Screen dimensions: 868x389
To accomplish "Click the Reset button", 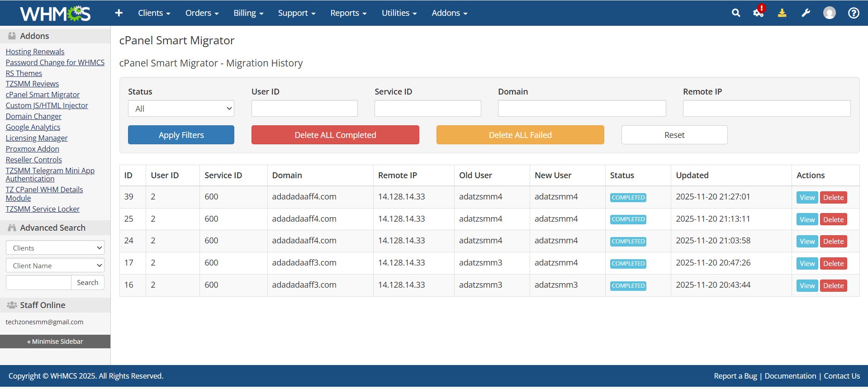I will 674,135.
